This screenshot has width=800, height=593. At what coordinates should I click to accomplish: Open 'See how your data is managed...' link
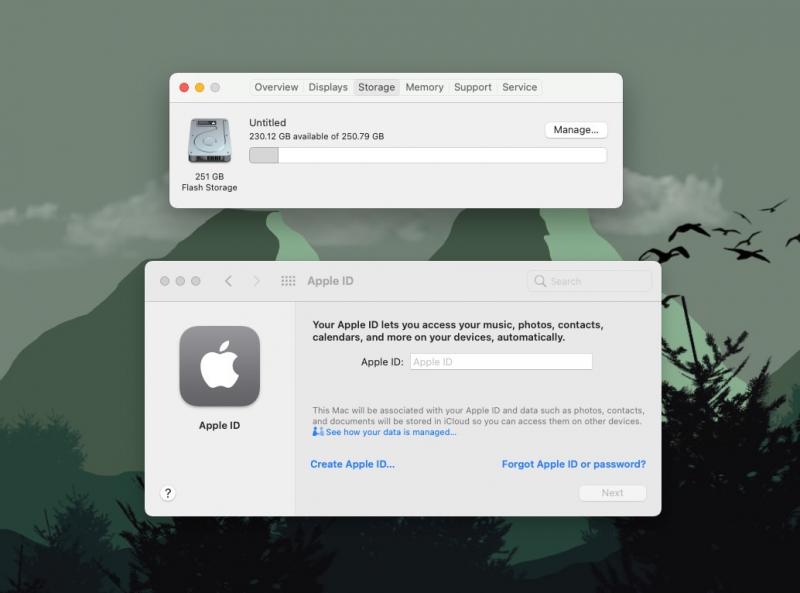tap(391, 432)
